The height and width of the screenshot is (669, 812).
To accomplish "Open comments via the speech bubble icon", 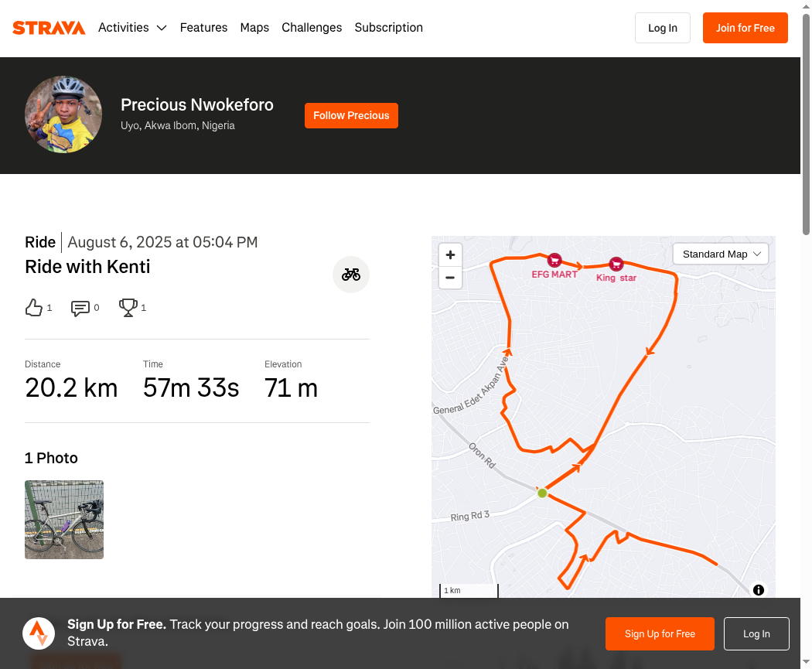I will click(x=80, y=308).
